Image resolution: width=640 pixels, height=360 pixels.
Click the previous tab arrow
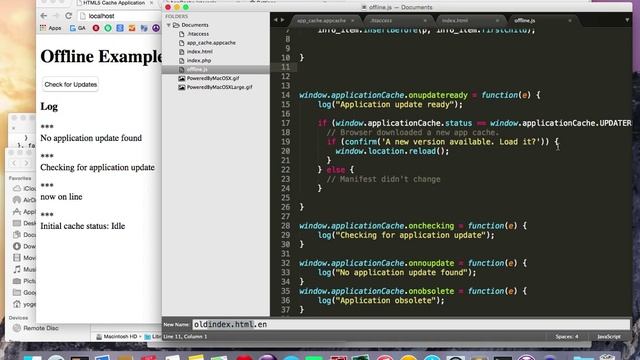[276, 20]
